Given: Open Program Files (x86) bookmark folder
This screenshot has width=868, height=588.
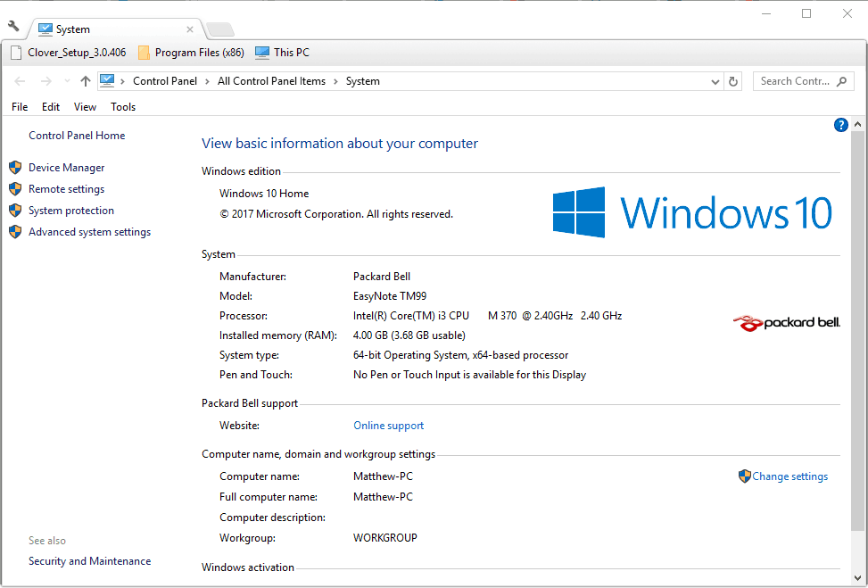Looking at the screenshot, I should 191,53.
